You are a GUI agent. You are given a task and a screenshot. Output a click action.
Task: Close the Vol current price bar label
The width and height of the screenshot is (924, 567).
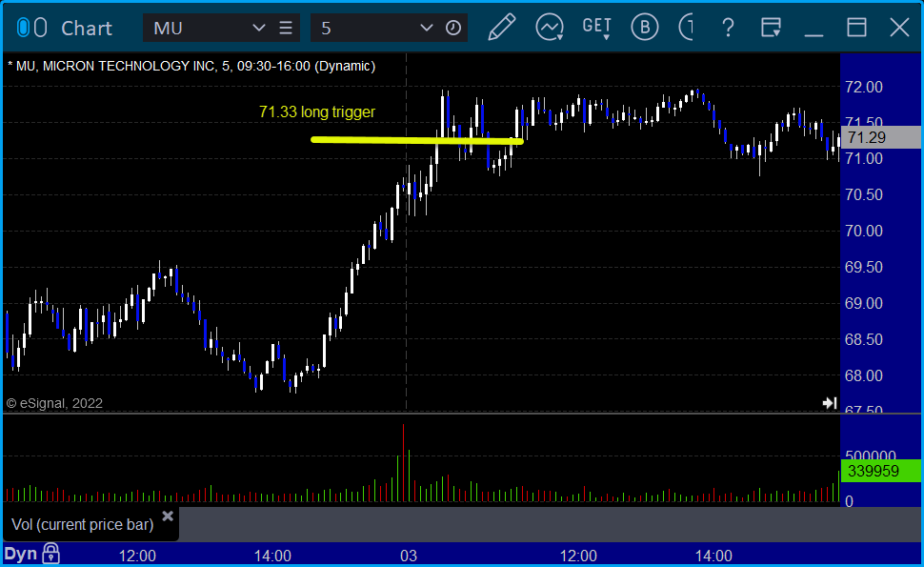pos(168,516)
